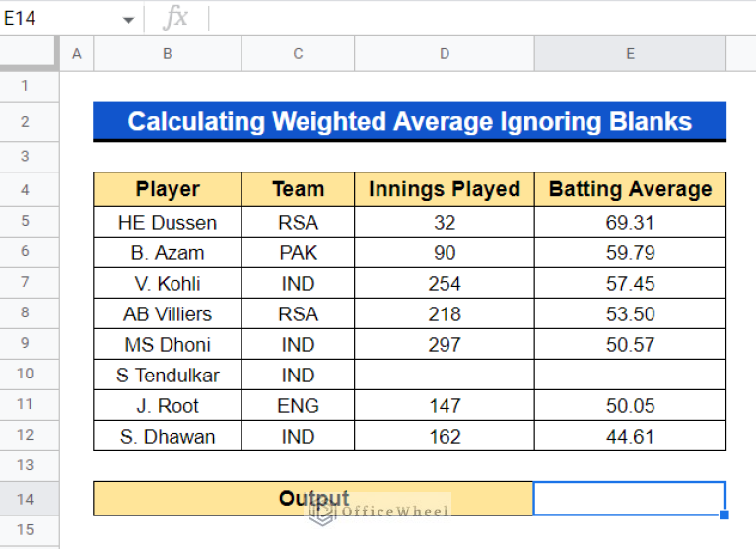The height and width of the screenshot is (549, 756).
Task: Select column D header
Action: [445, 54]
